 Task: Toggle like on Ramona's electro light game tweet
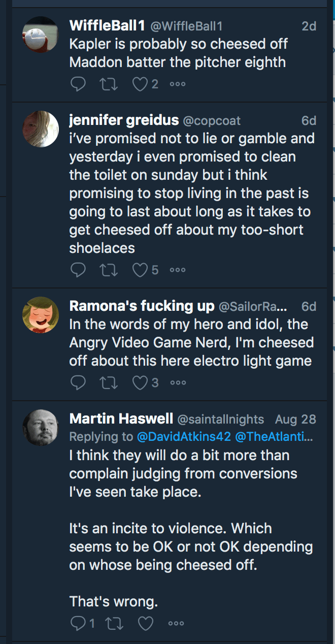[140, 382]
